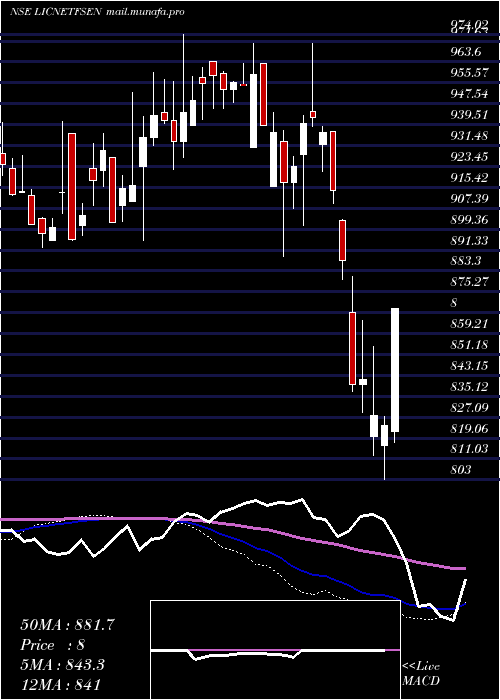Click the 50MA : 881.7 readout
This screenshot has width=500, height=700.
tap(67, 625)
